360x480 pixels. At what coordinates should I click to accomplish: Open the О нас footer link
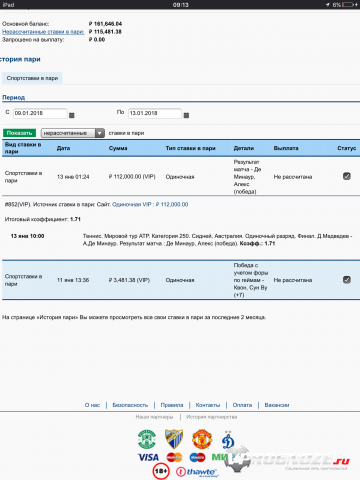(x=92, y=405)
